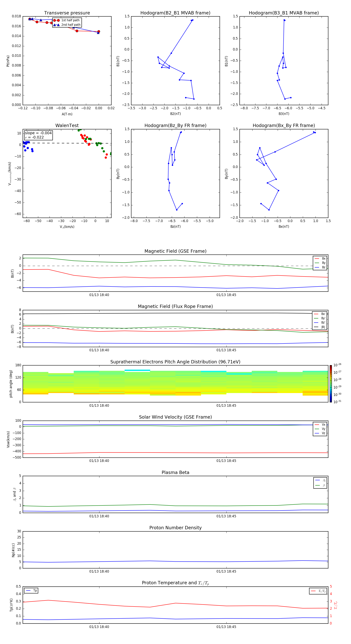Click the 'V_remaining(km/s)' y-axis label
Viewport: 351px width, 644px height.
(10, 173)
